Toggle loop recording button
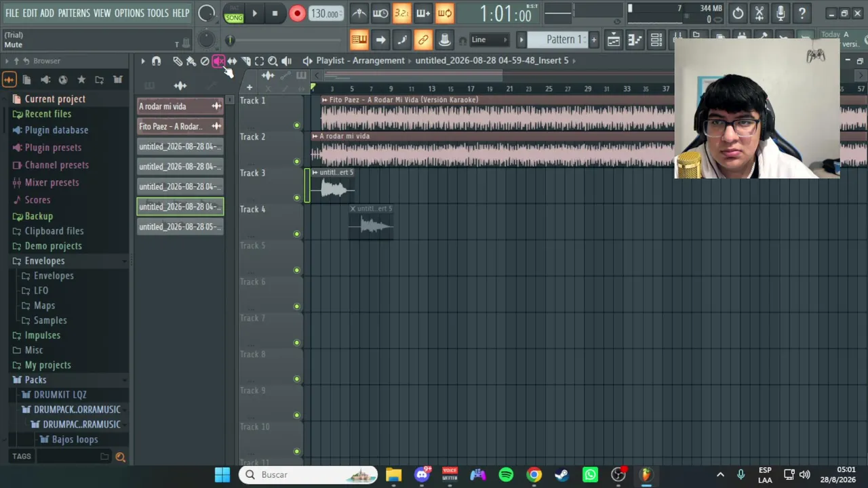Image resolution: width=868 pixels, height=488 pixels. 444,13
